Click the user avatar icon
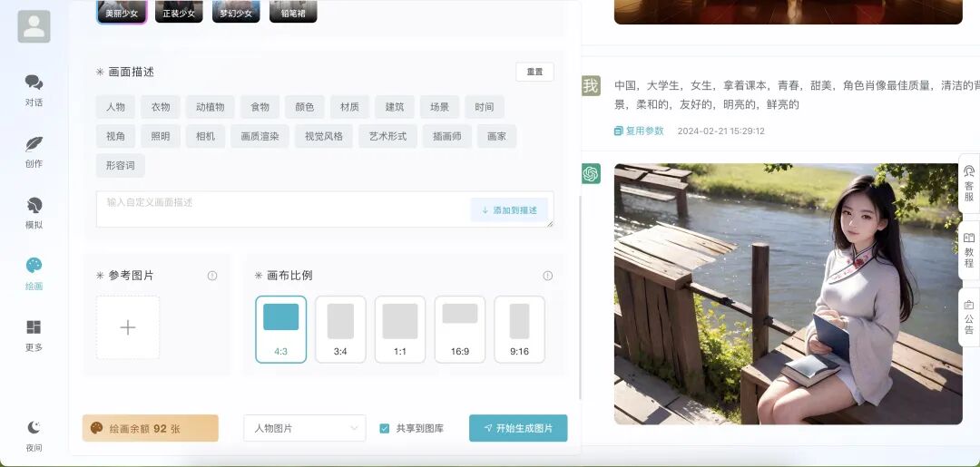 click(34, 26)
